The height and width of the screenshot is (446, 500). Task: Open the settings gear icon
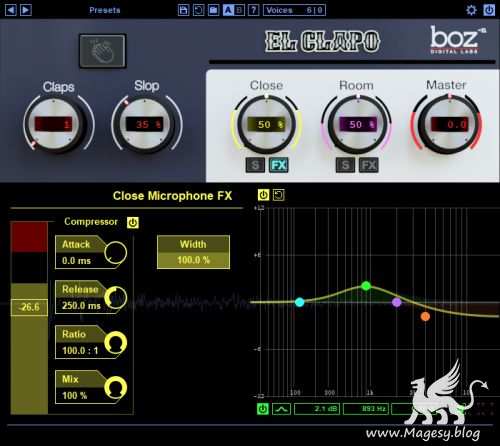pos(471,10)
